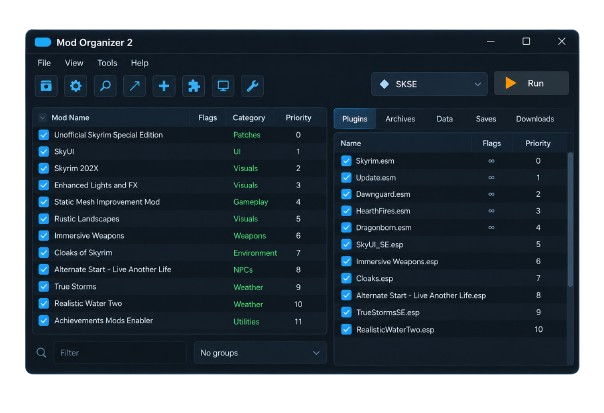Screen dimensions: 604x413
Task: Click into the Filter text field
Action: coord(120,353)
